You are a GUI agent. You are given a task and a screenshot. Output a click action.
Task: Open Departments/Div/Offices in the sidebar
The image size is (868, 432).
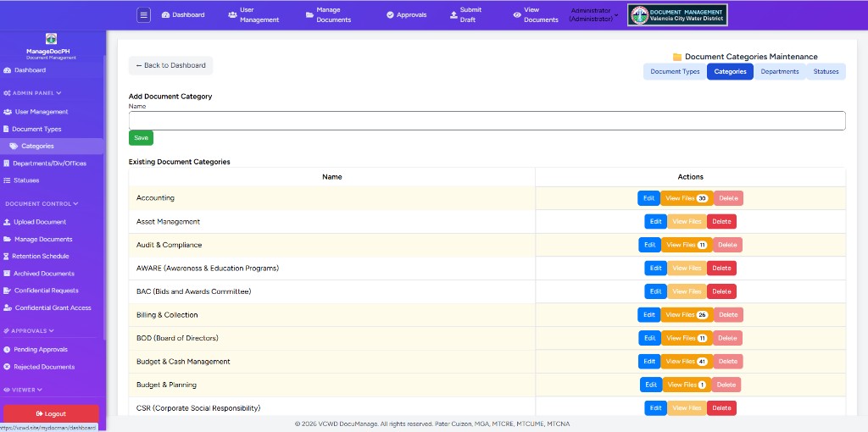(x=45, y=163)
